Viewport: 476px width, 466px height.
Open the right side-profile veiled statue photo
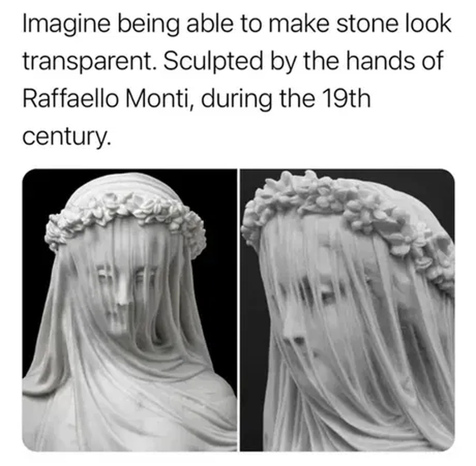click(x=347, y=310)
